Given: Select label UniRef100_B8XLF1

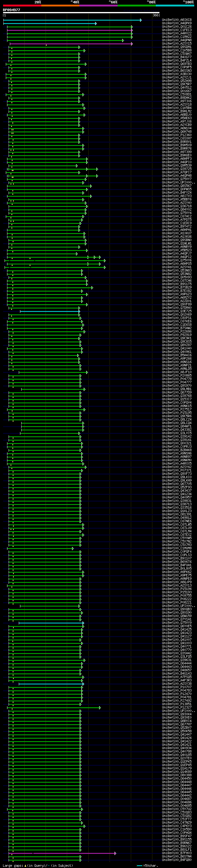Looking at the screenshot, I should coord(177,850).
